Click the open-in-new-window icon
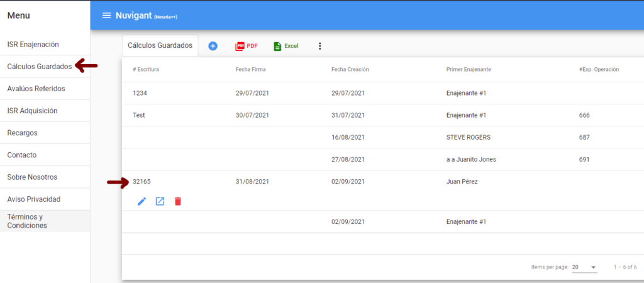The width and height of the screenshot is (644, 283). click(160, 201)
